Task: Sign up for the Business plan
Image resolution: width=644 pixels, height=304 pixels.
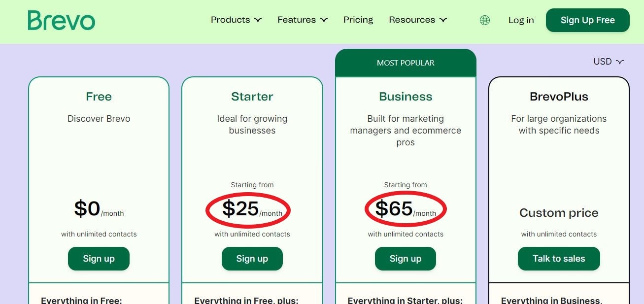Action: point(405,258)
